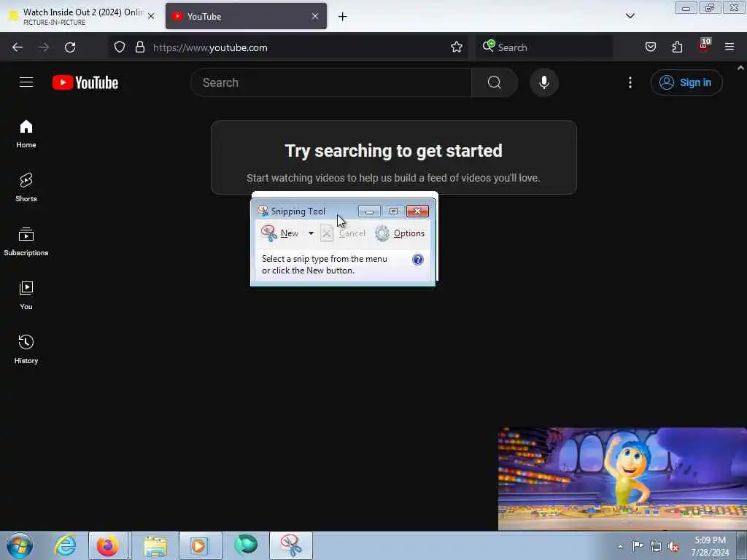
Task: Close the Inside Out 2 tab
Action: click(x=151, y=16)
